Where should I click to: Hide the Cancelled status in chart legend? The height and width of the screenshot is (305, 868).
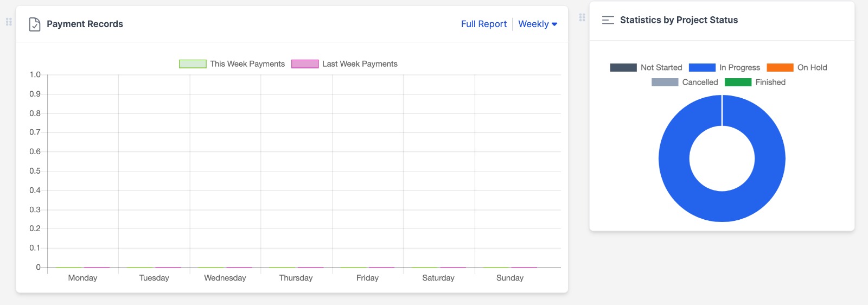[x=685, y=82]
